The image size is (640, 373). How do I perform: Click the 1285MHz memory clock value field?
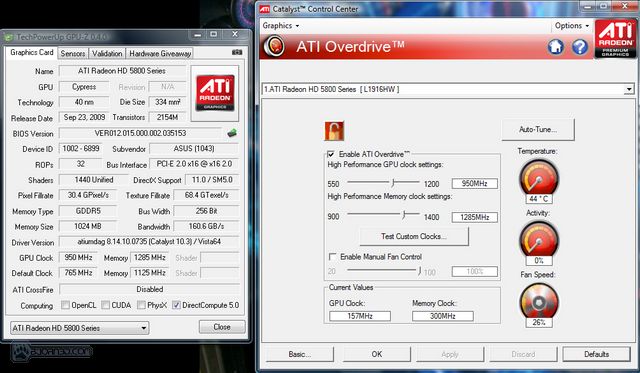coord(475,217)
